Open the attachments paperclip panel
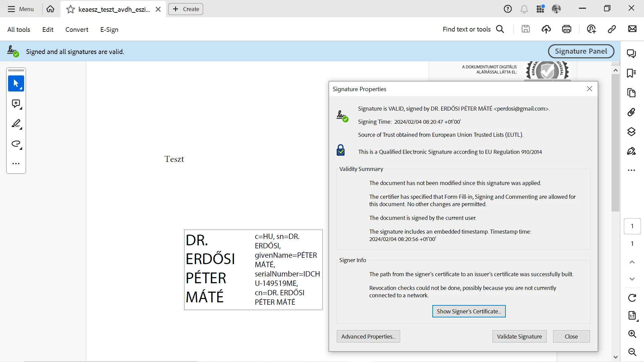The image size is (644, 362). coord(632,112)
